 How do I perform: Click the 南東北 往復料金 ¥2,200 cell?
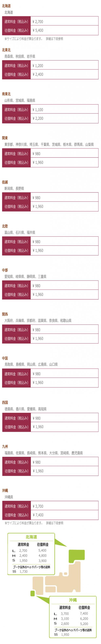click(x=64, y=119)
